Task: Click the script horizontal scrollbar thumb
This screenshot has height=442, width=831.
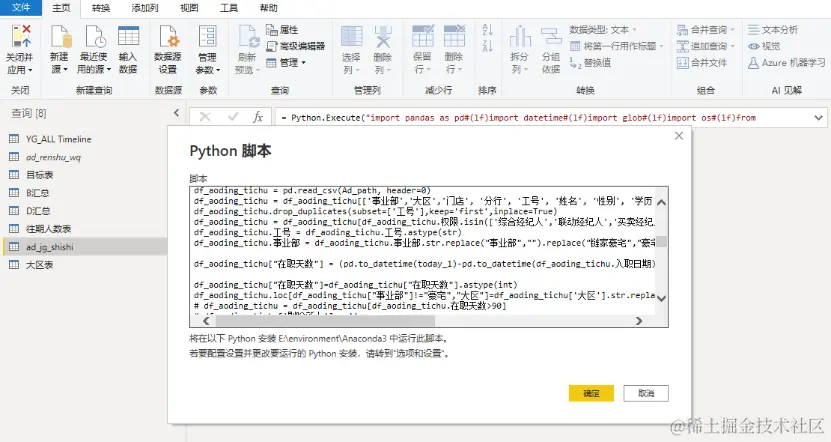Action: [x=325, y=321]
